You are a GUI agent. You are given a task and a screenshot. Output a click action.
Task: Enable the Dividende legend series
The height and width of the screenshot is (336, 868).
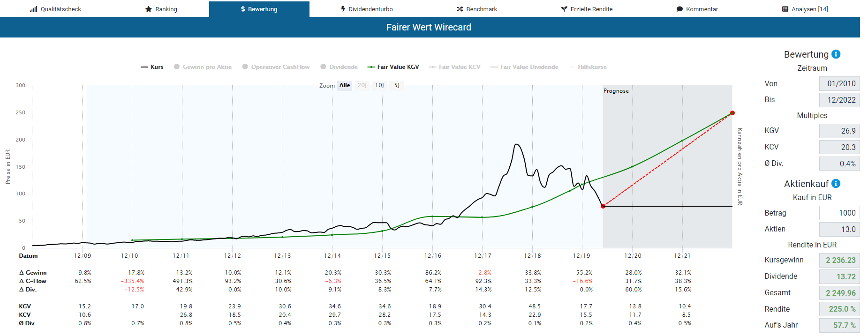(339, 67)
